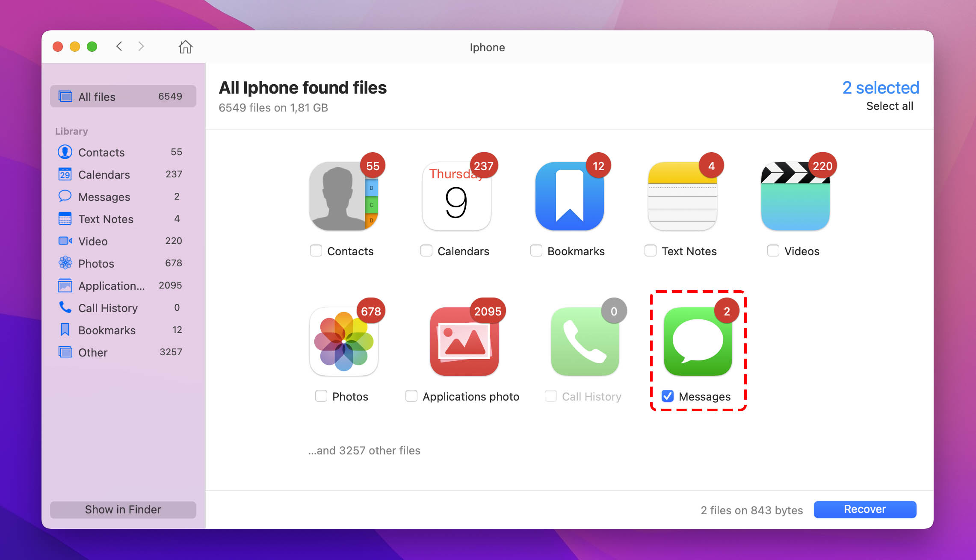Click the 2 selected link
Screen dimensions: 976x560
click(881, 88)
